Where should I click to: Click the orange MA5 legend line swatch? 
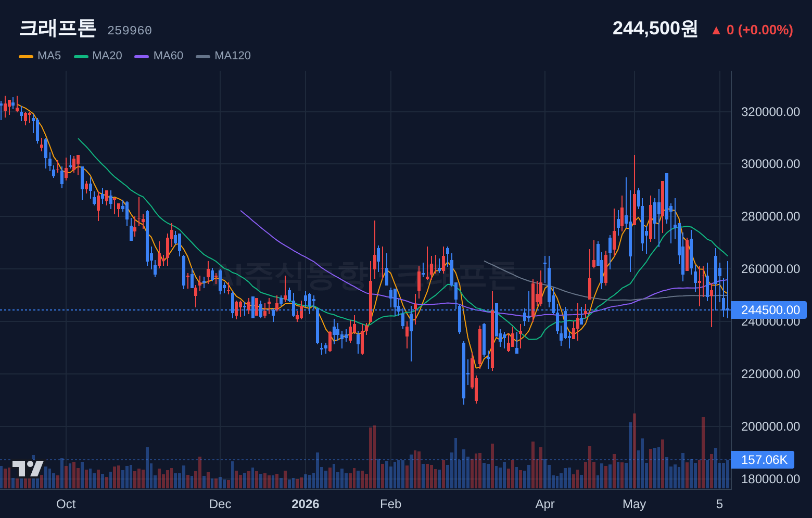pyautogui.click(x=26, y=56)
